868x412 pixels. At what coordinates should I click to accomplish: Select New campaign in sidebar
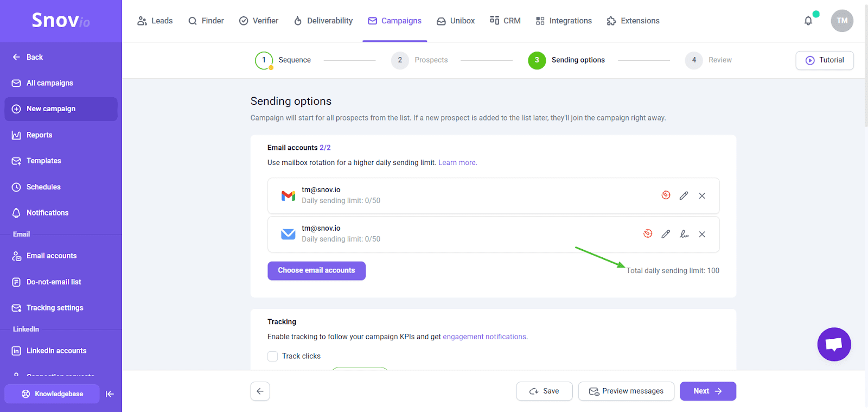click(61, 109)
